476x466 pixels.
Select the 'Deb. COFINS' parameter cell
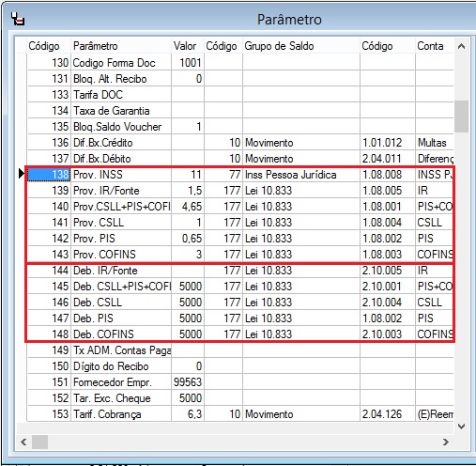[x=121, y=334]
